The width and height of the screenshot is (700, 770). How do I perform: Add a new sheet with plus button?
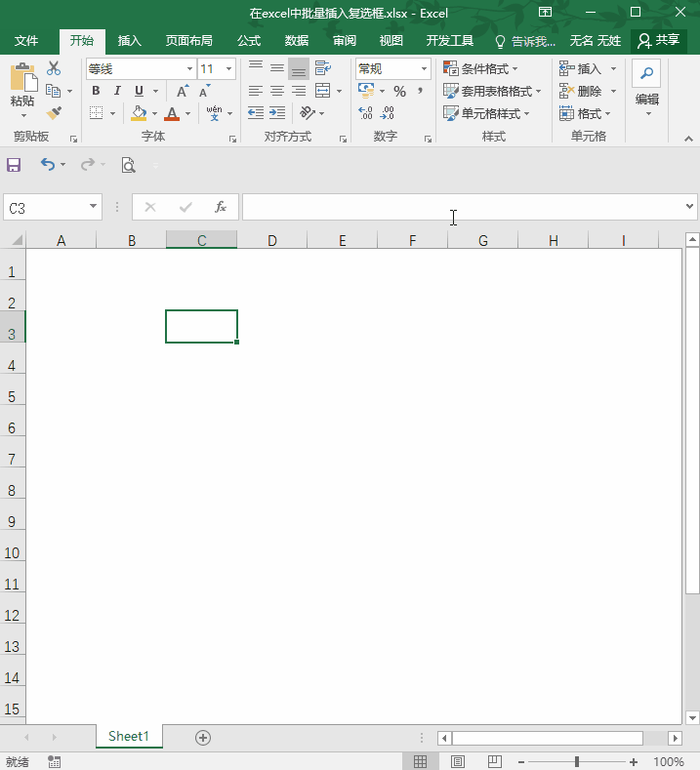click(x=203, y=738)
